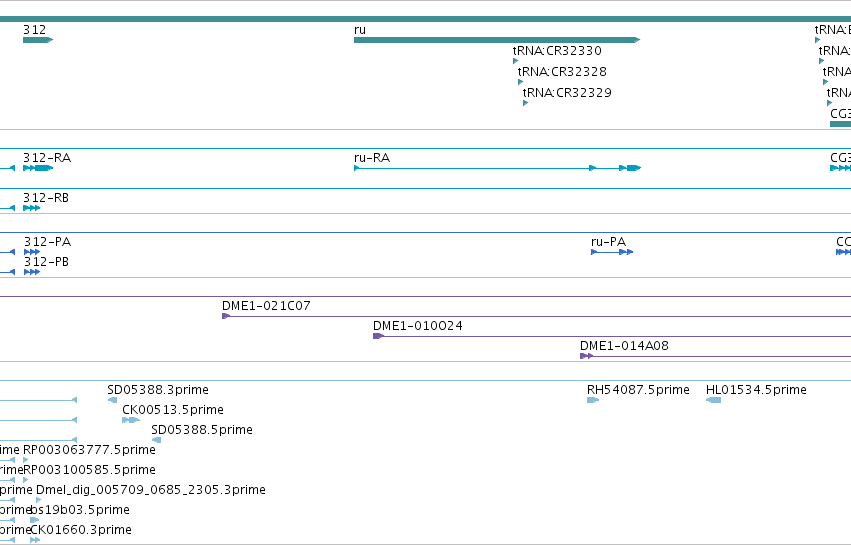Select the ru-RA transcript line
This screenshot has width=851, height=545.
point(497,168)
